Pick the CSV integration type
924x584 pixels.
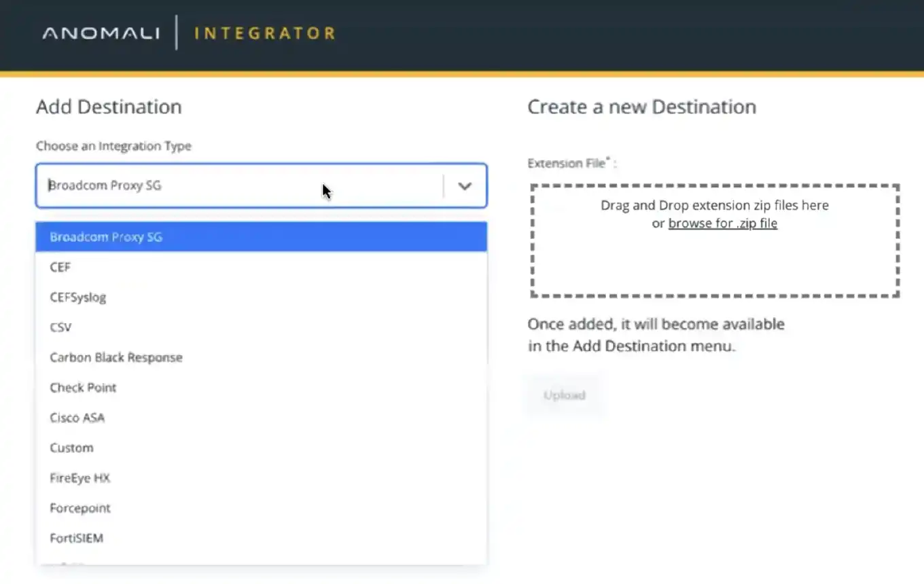coord(262,327)
